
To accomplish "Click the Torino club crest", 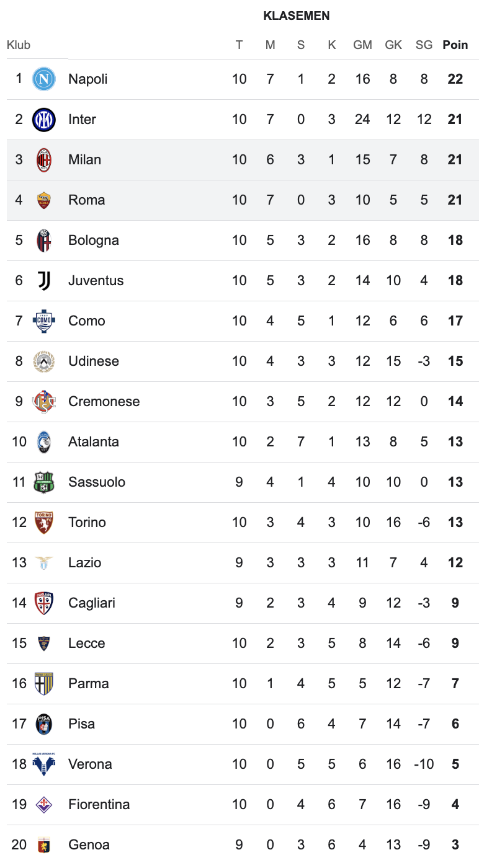I will tap(44, 522).
